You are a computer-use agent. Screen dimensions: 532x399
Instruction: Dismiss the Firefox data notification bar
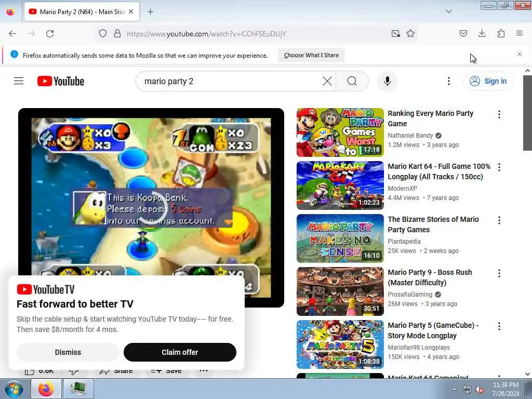(x=519, y=54)
